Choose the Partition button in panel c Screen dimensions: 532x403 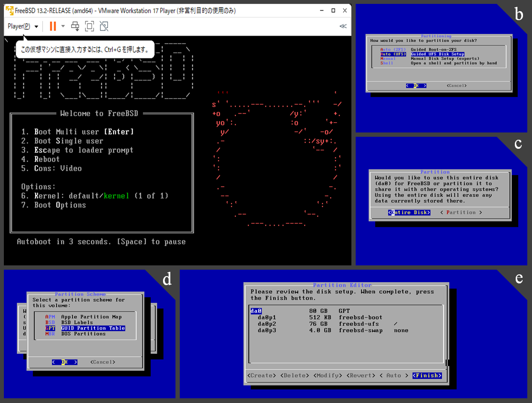461,213
